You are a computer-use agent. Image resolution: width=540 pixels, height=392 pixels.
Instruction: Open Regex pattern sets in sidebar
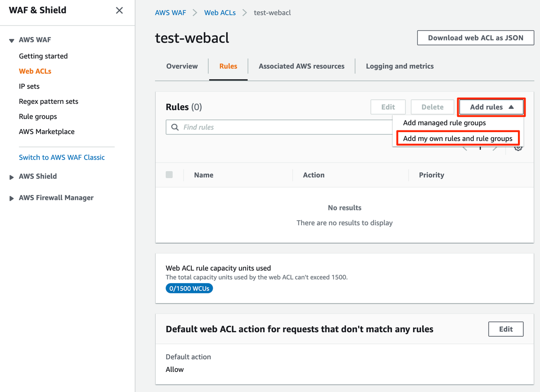pos(49,102)
